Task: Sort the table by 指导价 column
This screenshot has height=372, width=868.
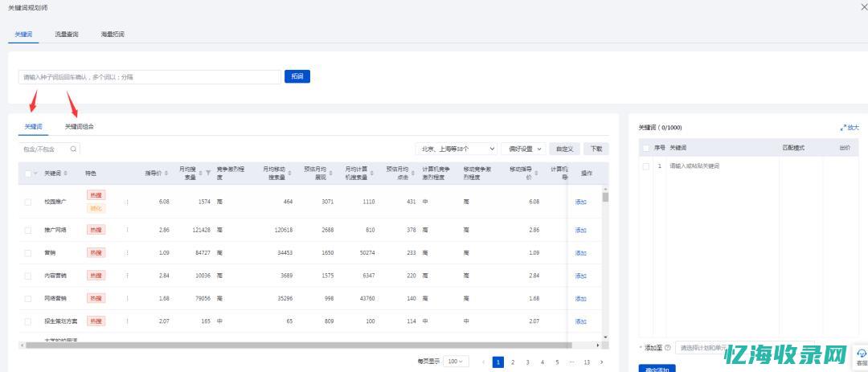Action: tap(166, 174)
